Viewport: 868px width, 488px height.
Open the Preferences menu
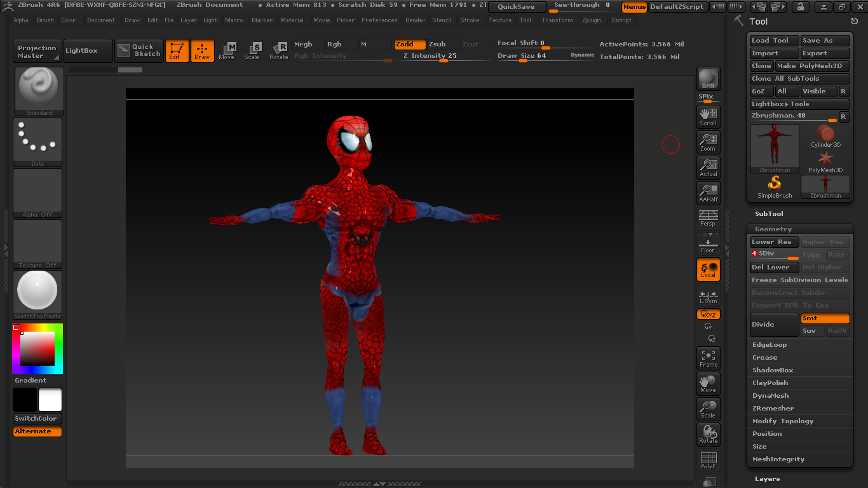(x=379, y=20)
